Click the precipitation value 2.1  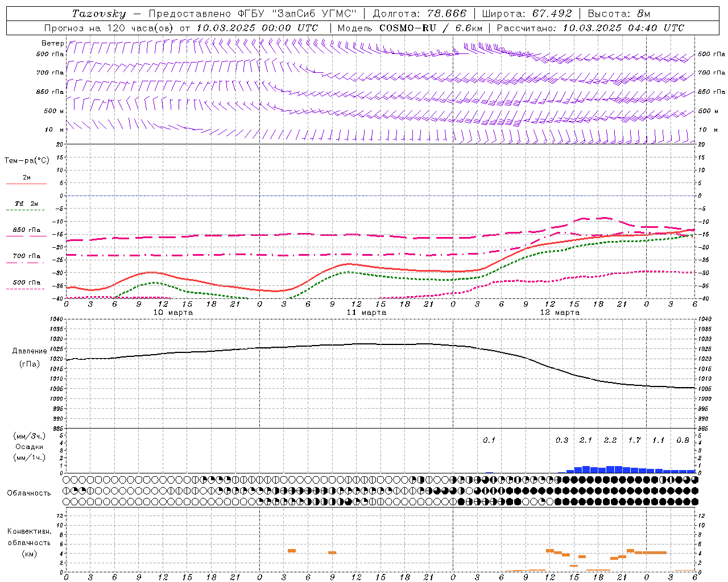586,440
